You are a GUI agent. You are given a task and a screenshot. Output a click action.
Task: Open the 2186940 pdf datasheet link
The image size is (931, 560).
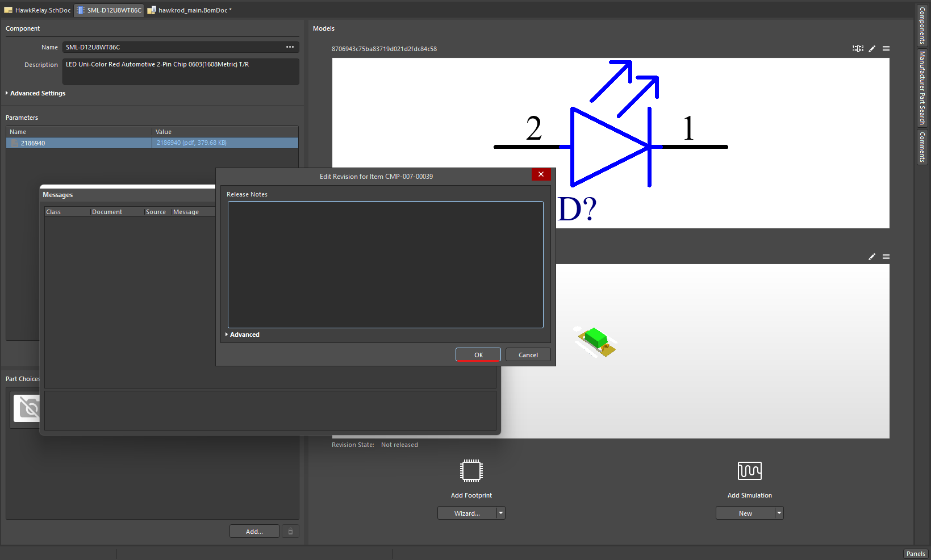(191, 143)
